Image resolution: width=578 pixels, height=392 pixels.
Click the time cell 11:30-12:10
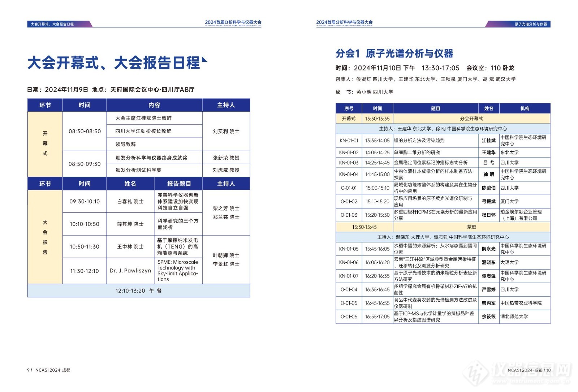coord(85,271)
